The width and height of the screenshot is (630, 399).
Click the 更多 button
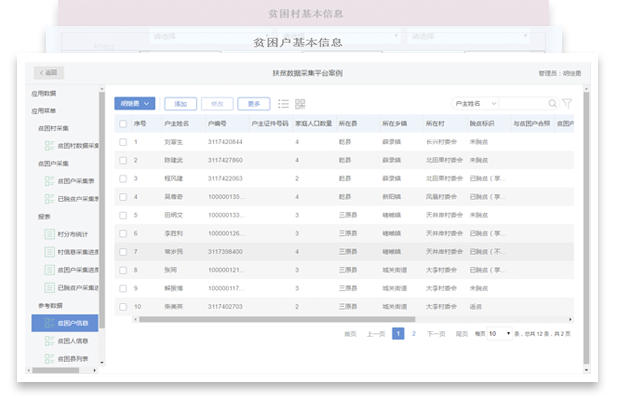pyautogui.click(x=254, y=104)
